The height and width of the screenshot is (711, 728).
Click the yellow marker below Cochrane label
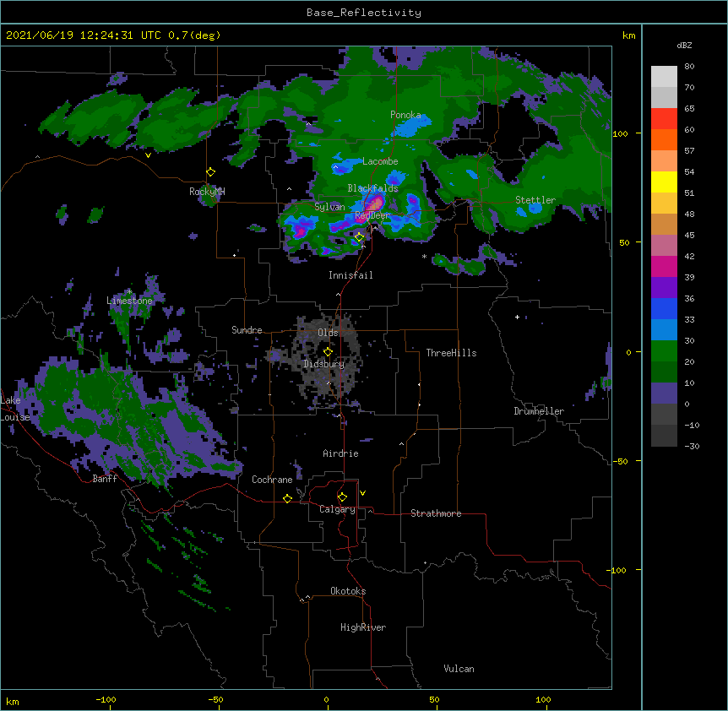287,498
